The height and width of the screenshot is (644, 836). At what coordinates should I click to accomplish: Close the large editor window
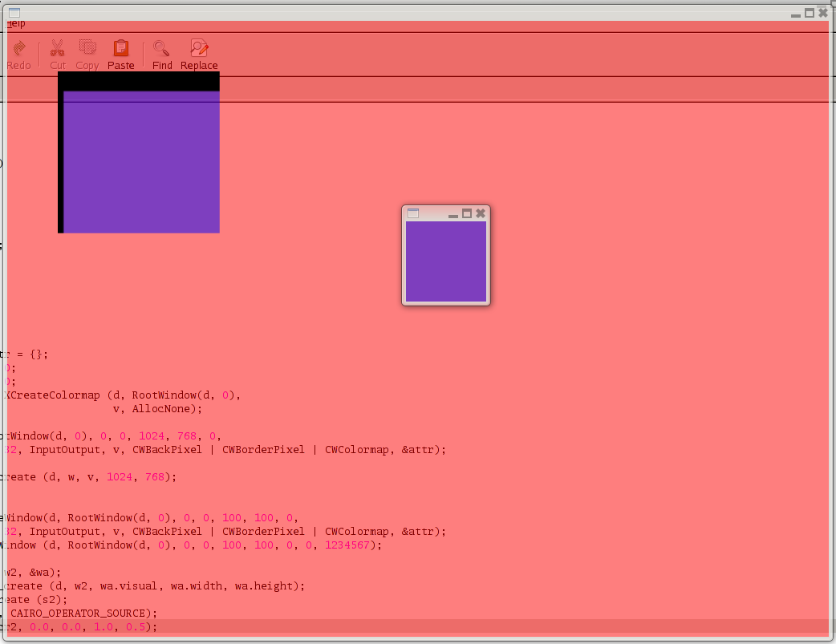point(823,13)
